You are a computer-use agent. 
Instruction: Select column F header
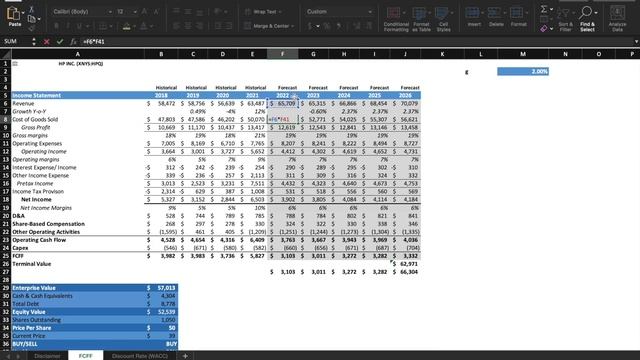pos(282,54)
